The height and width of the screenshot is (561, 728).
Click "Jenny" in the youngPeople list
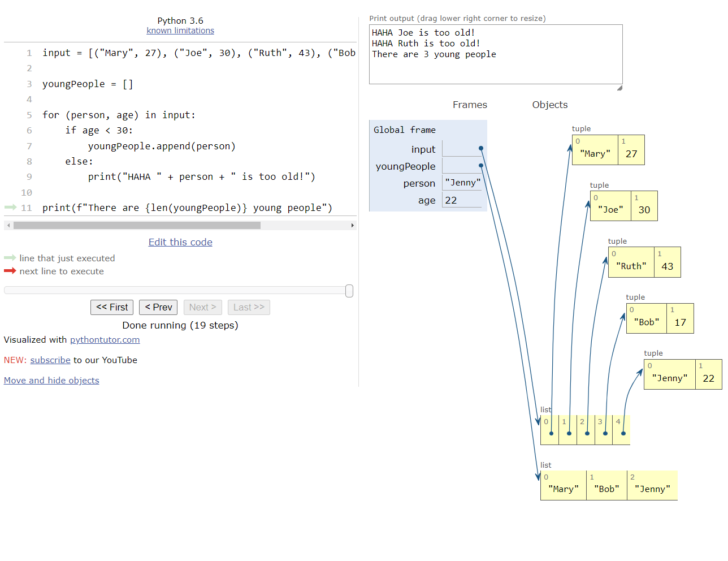coord(652,489)
